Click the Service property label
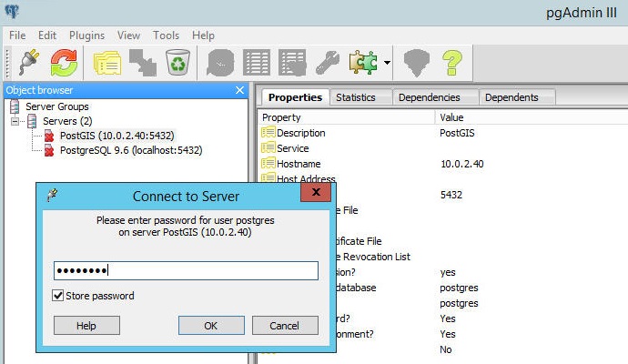 (x=293, y=148)
